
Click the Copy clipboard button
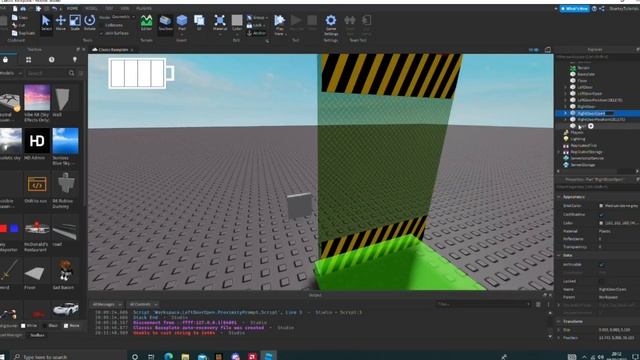coord(20,18)
